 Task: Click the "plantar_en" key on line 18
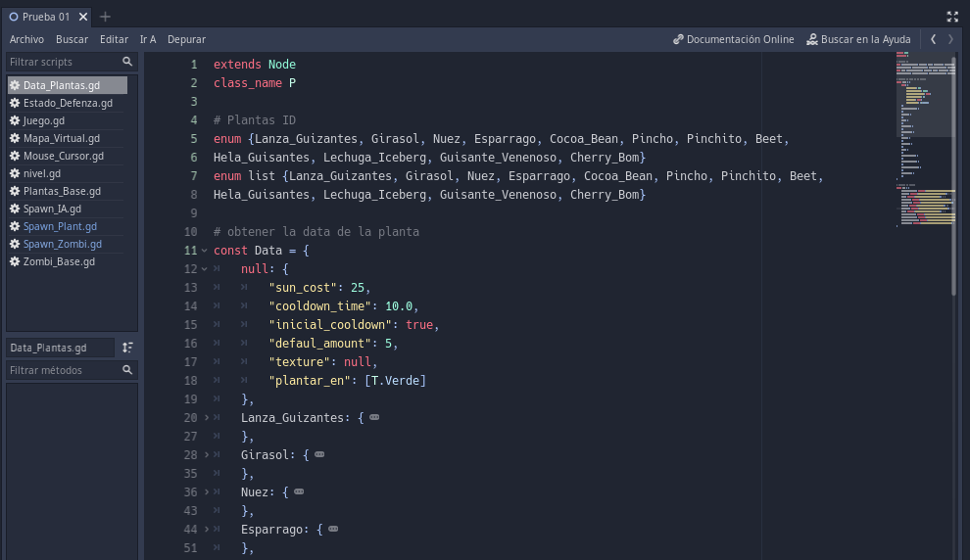310,380
